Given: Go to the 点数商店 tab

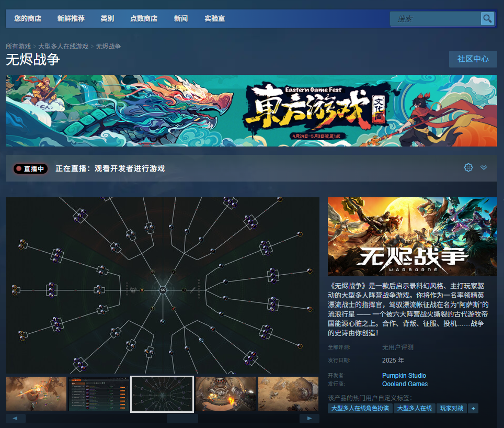Looking at the screenshot, I should pyautogui.click(x=143, y=18).
